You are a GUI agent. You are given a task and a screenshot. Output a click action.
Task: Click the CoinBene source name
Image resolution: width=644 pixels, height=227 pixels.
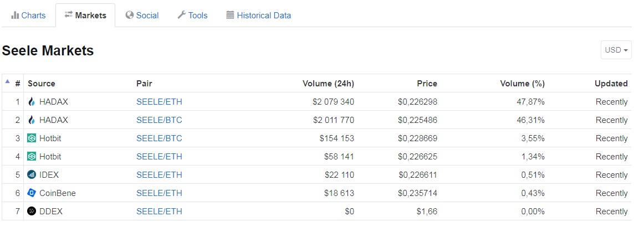tap(58, 193)
